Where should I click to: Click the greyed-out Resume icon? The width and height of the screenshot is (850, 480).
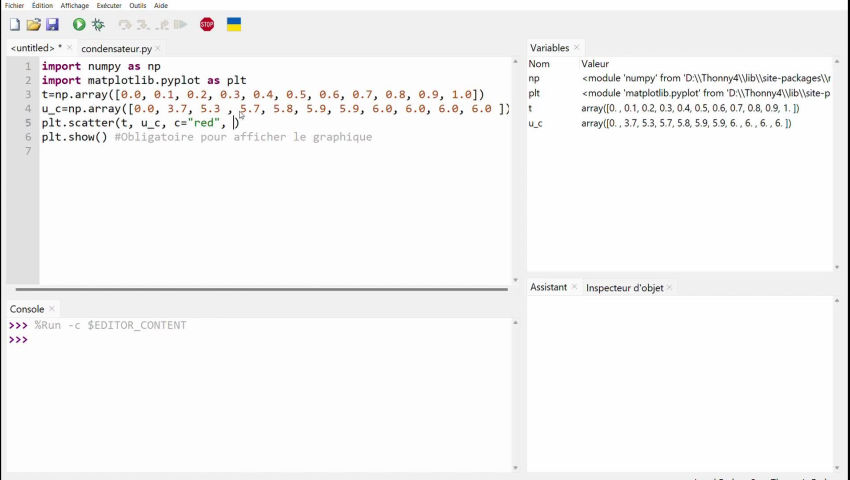pyautogui.click(x=180, y=24)
